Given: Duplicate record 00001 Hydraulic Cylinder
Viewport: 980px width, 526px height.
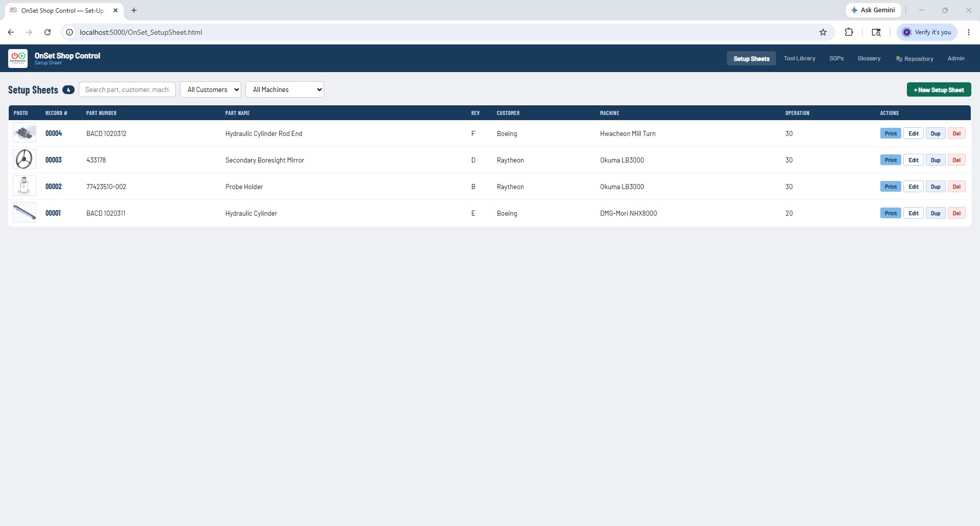Looking at the screenshot, I should click(x=936, y=213).
